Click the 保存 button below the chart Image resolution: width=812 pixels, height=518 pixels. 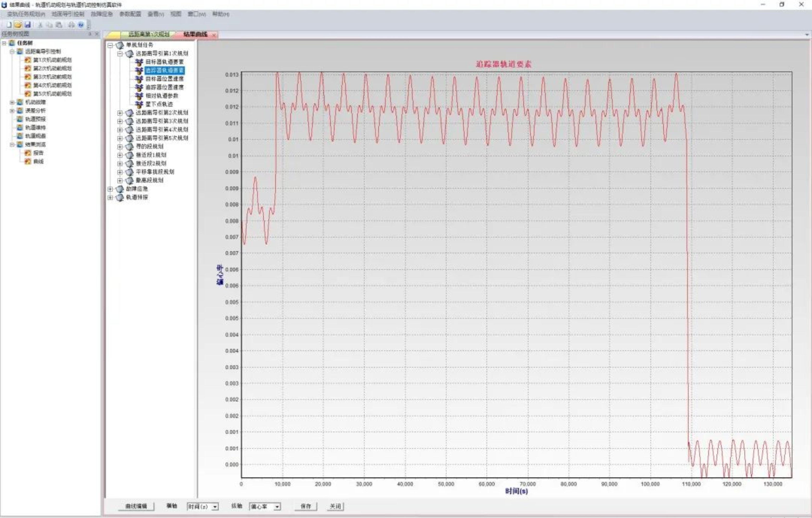pos(306,506)
